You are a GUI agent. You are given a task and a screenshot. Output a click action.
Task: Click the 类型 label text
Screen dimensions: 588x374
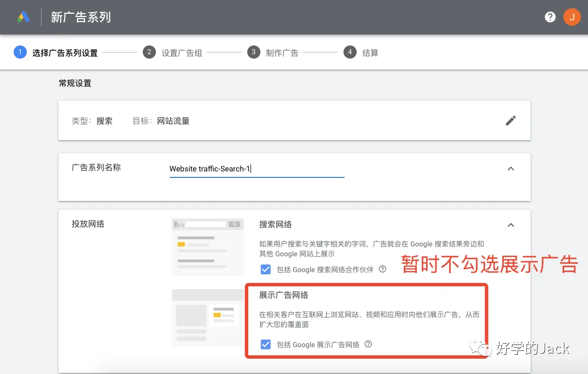click(81, 121)
